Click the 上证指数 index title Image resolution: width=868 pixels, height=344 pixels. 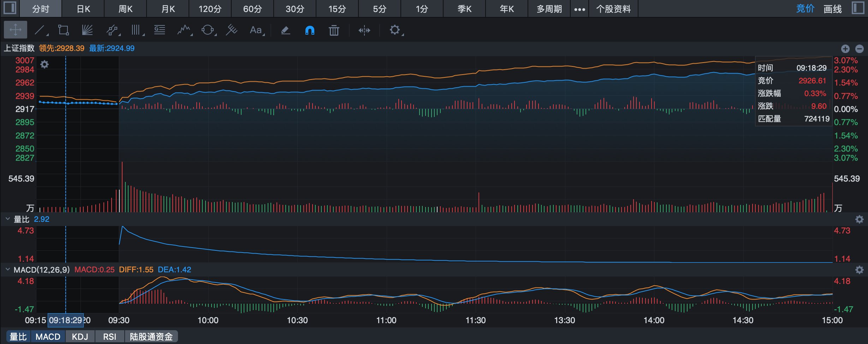(x=19, y=48)
